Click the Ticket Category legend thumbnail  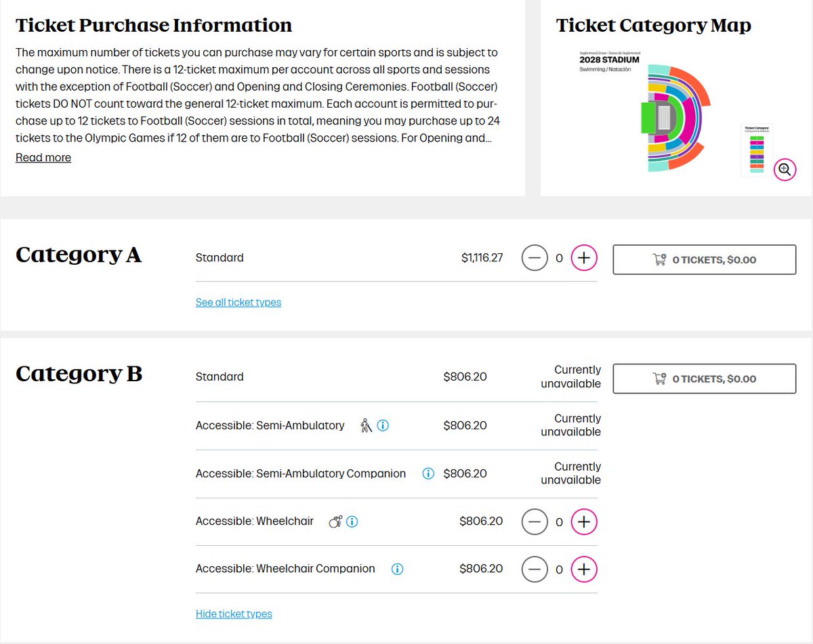(x=757, y=150)
